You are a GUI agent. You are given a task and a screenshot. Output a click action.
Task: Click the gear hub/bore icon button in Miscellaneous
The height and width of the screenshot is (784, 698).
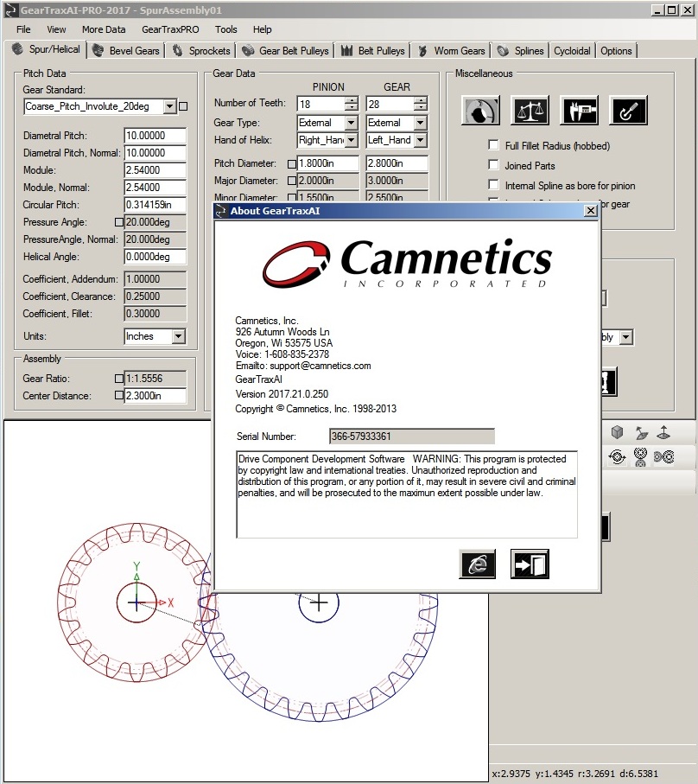point(480,111)
